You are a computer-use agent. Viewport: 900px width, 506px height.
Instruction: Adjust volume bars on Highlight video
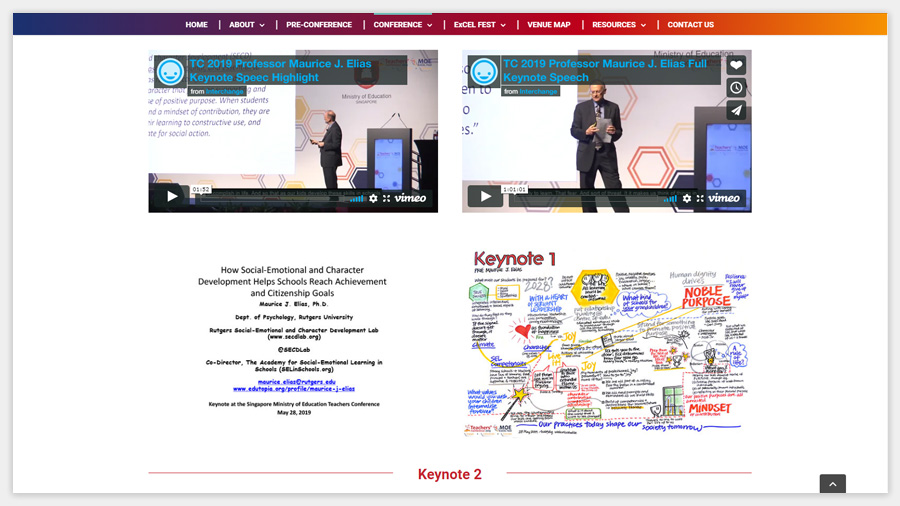[357, 198]
